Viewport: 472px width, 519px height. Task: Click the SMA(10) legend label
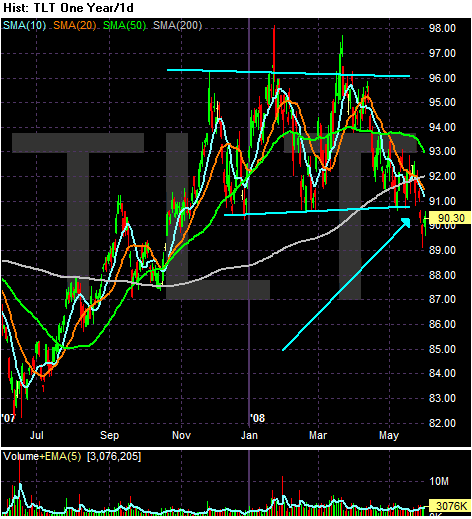tap(24, 25)
